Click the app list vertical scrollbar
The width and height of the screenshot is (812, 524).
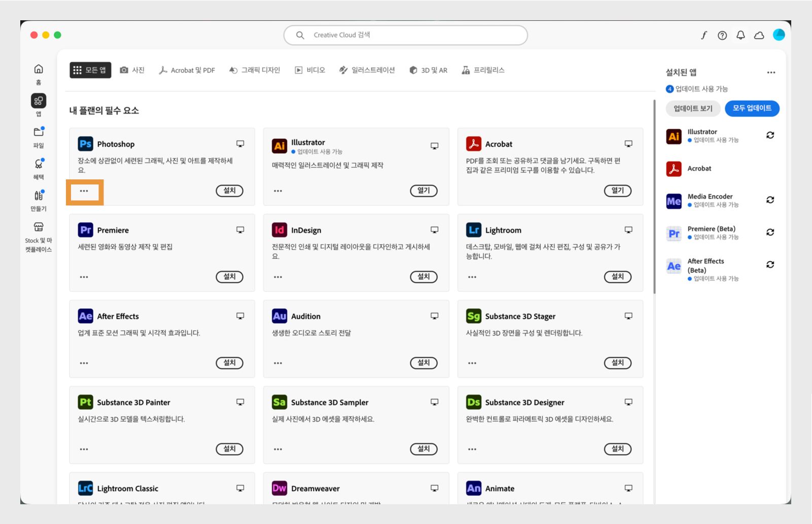pos(654,197)
